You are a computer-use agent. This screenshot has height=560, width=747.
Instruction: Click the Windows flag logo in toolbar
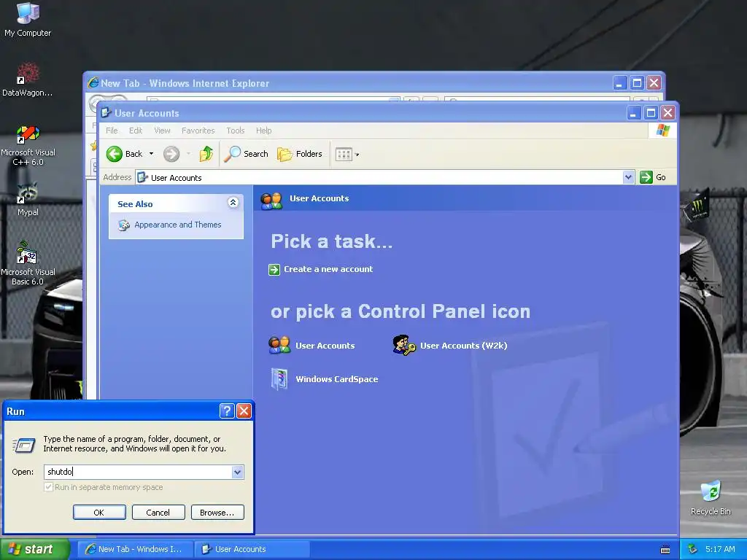(662, 131)
